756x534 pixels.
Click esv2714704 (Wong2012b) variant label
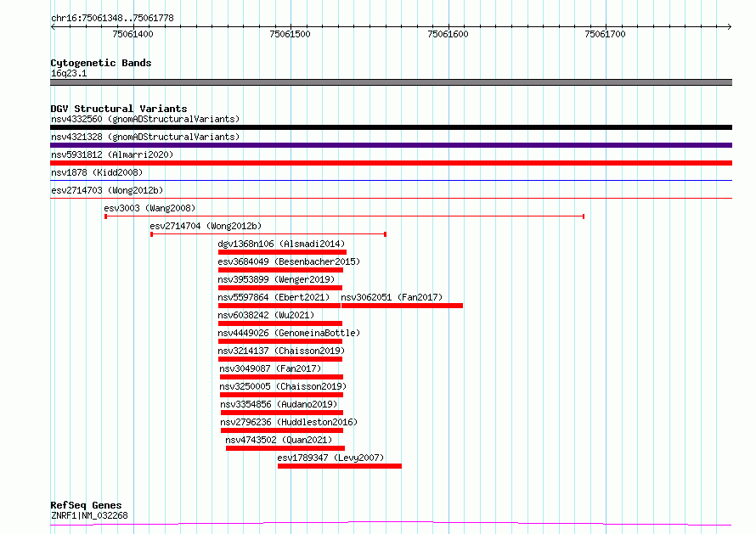[206, 226]
